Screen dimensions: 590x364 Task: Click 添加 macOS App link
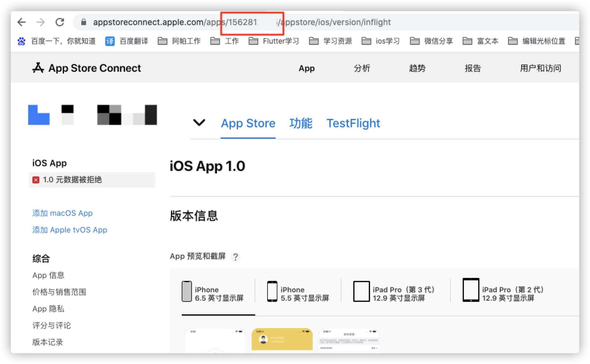click(62, 213)
